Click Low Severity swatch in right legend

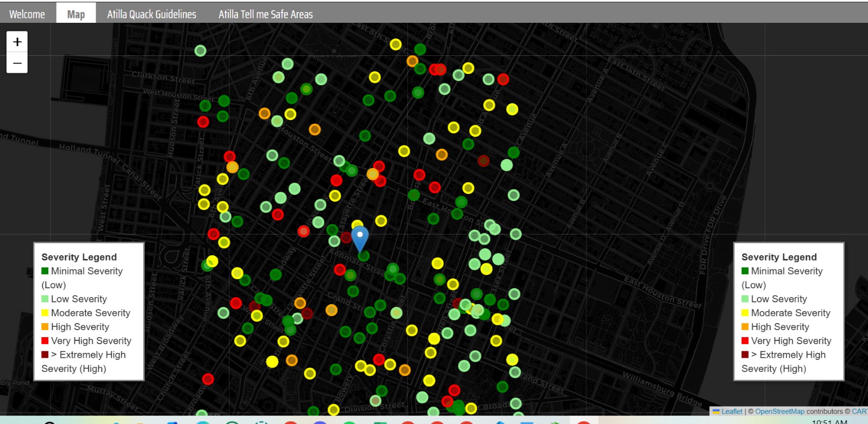[745, 299]
